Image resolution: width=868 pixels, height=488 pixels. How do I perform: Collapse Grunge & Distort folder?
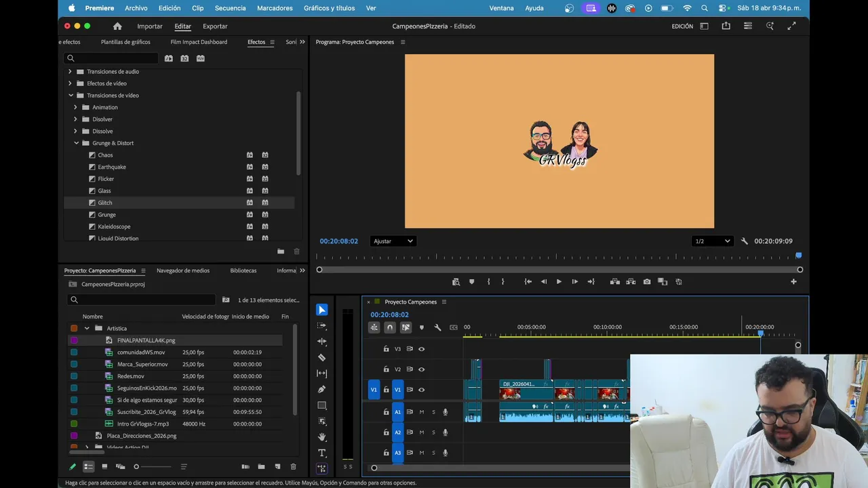pos(76,143)
